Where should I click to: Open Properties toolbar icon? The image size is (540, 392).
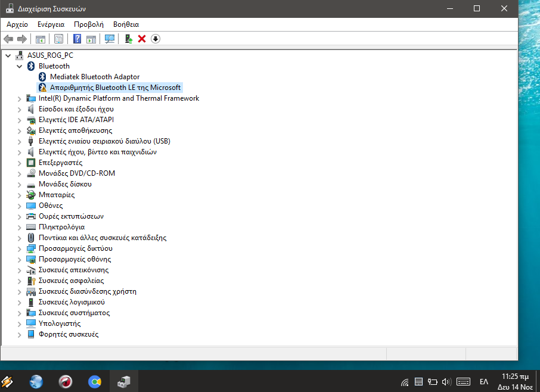pyautogui.click(x=58, y=39)
